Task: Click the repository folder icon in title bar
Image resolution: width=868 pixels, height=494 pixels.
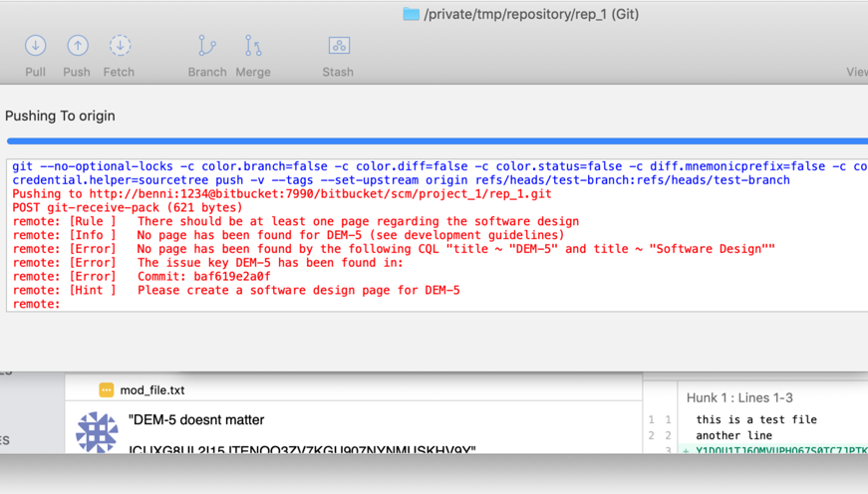Action: (411, 14)
